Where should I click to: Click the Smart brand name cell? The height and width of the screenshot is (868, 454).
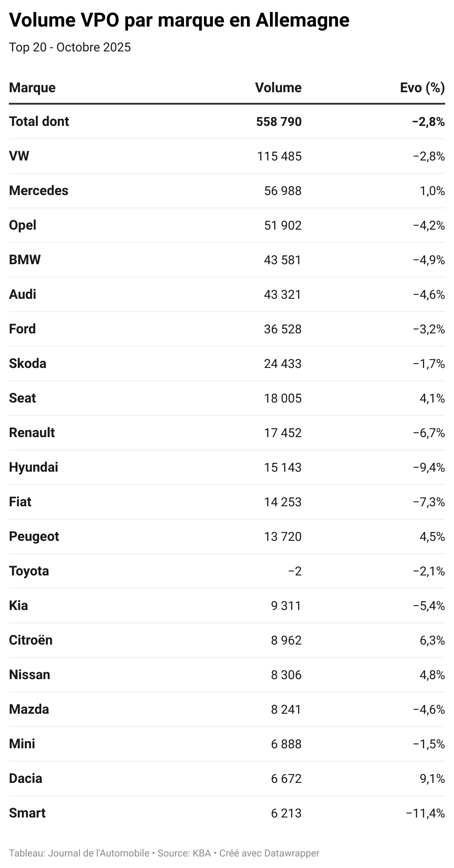27,813
